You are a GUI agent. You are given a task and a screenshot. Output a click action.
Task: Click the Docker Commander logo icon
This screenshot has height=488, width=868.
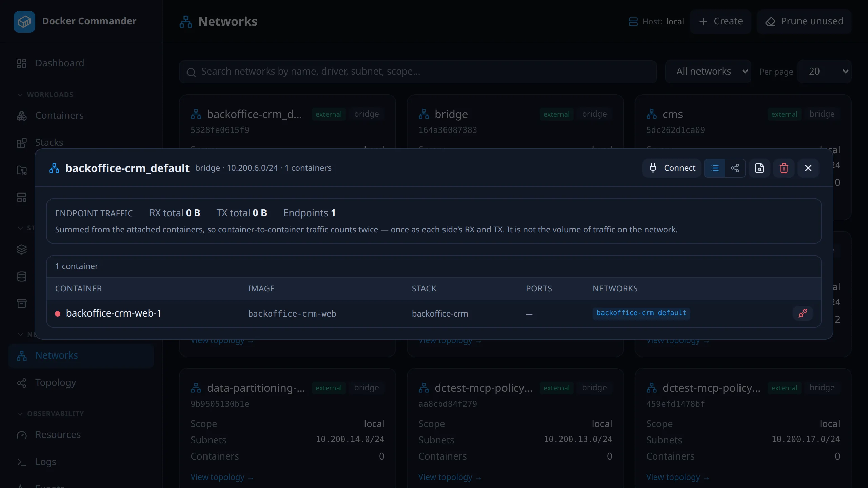[24, 22]
